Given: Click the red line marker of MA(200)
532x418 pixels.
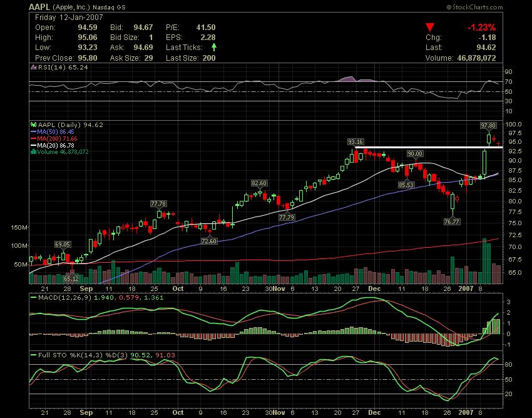Looking at the screenshot, I should (33, 138).
